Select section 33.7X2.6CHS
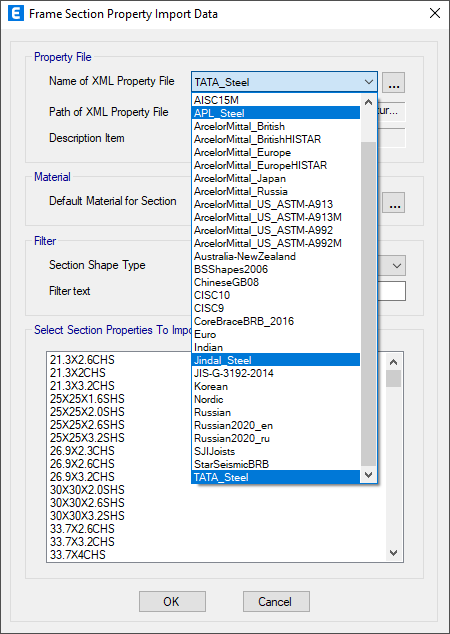 (82, 528)
